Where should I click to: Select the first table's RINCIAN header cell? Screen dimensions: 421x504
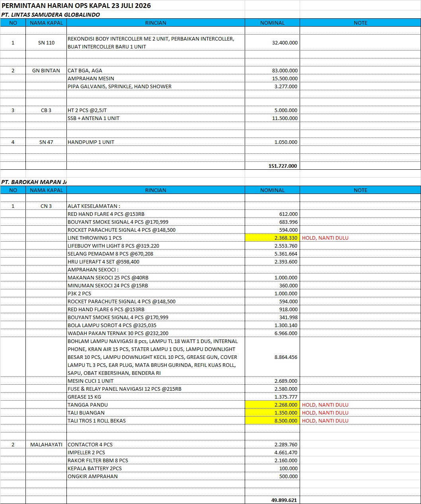click(156, 23)
